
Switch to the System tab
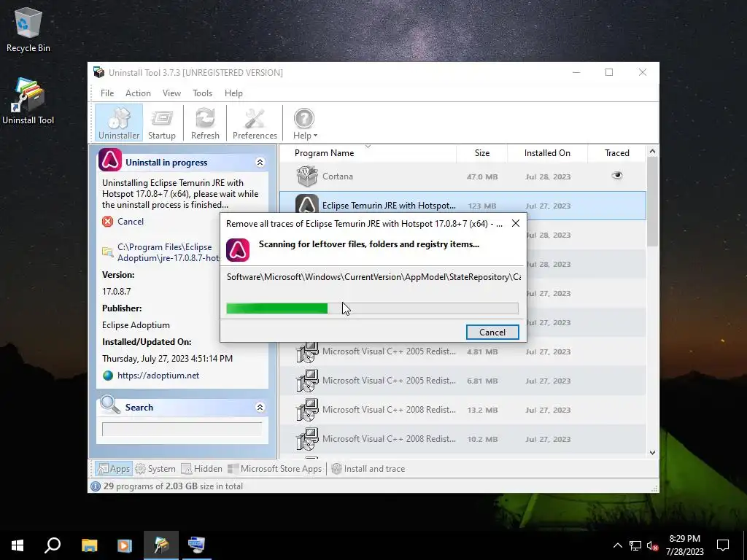pyautogui.click(x=155, y=469)
